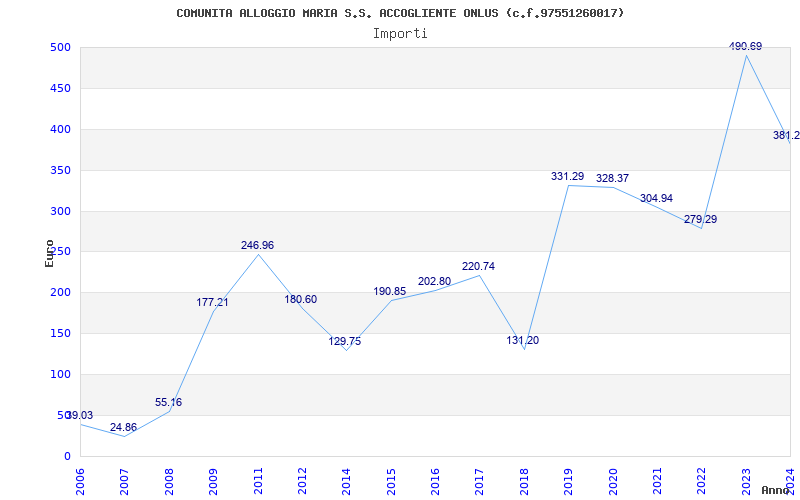The width and height of the screenshot is (800, 500).
Task: Click the 131.20 value label
Action: pos(522,340)
